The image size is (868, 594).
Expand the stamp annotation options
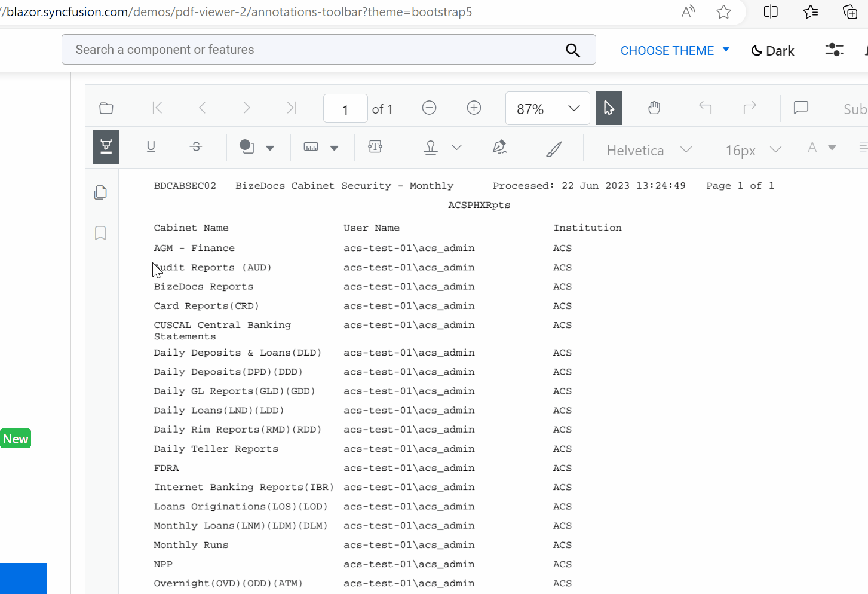(457, 146)
